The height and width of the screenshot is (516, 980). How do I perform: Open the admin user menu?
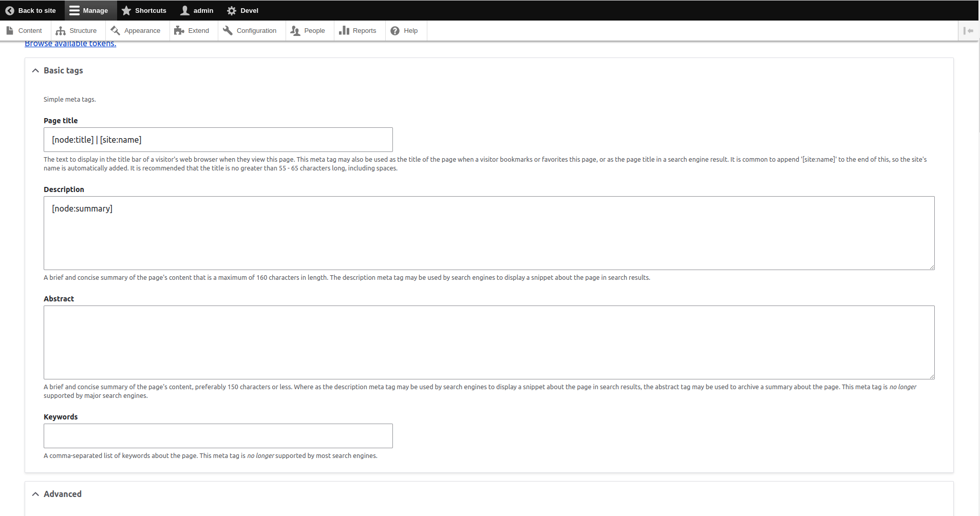pyautogui.click(x=197, y=11)
